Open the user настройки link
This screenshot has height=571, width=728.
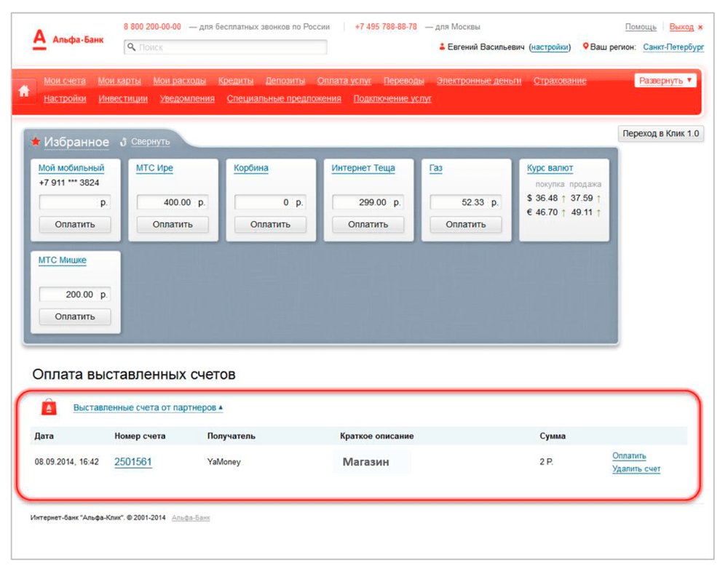tap(550, 47)
